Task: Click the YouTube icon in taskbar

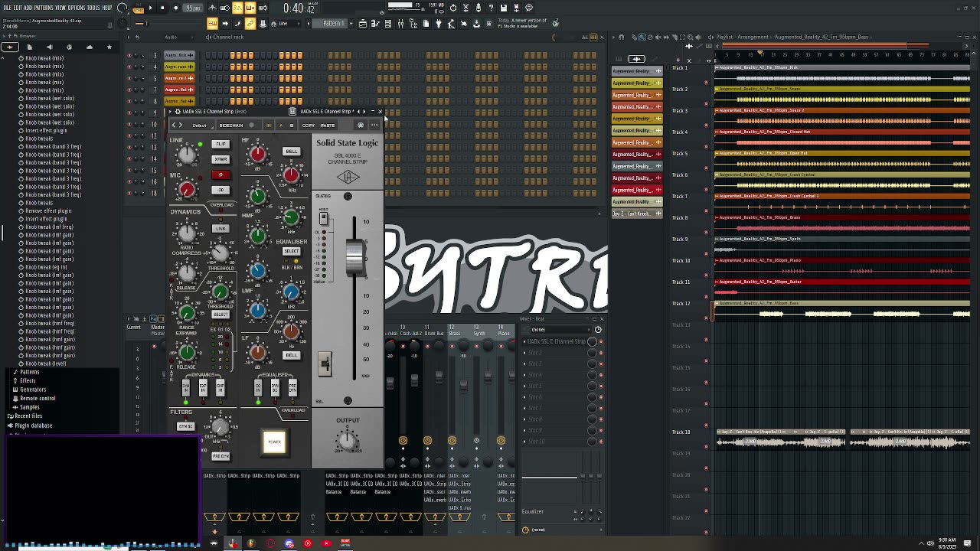Action: tap(327, 543)
